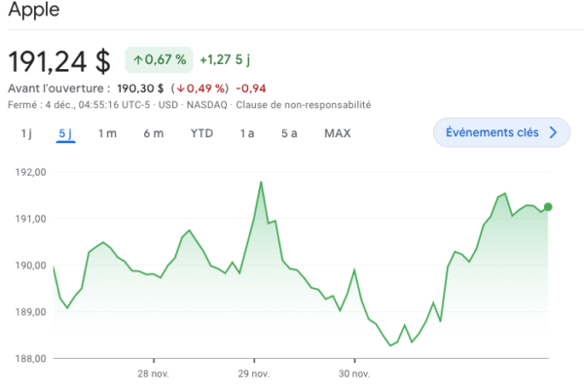The width and height of the screenshot is (584, 392).
Task: Click the 29 nov. axis marker
Action: [x=254, y=374]
